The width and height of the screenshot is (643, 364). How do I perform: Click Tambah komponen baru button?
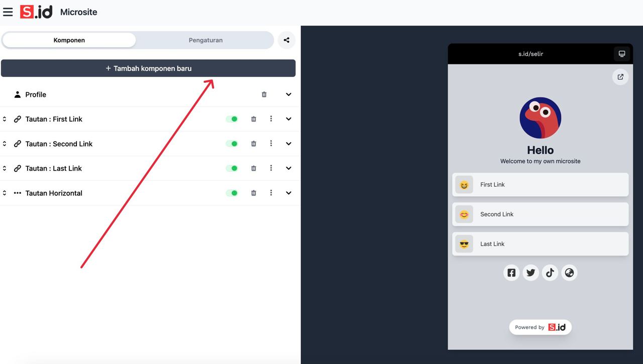[148, 68]
